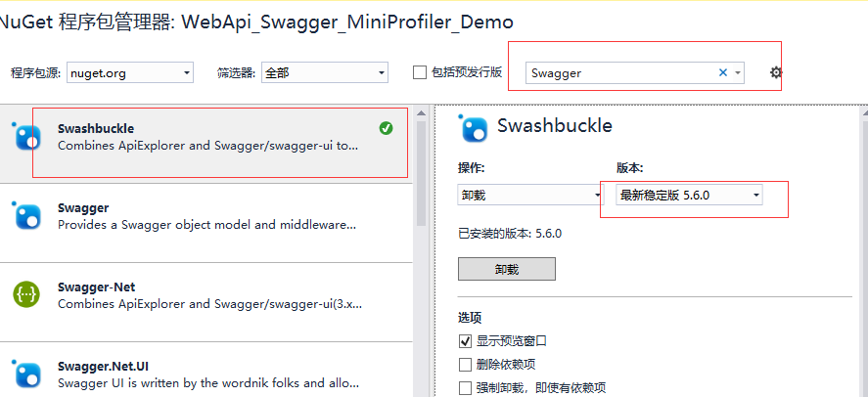This screenshot has width=868, height=397.
Task: Open the filter dropdown showing 全部
Action: (x=325, y=72)
